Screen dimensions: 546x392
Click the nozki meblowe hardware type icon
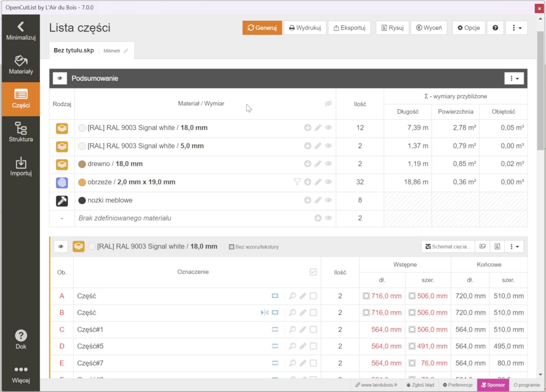coord(62,200)
